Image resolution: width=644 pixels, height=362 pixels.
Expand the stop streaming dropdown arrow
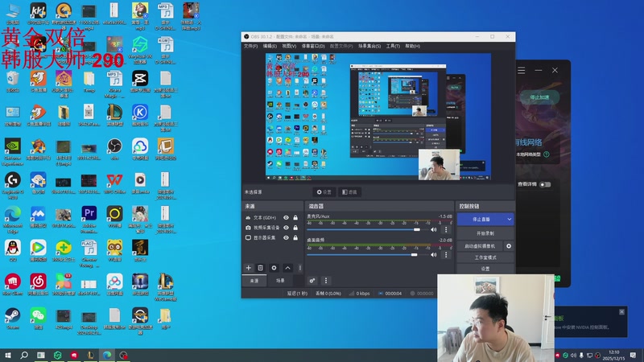pyautogui.click(x=510, y=219)
